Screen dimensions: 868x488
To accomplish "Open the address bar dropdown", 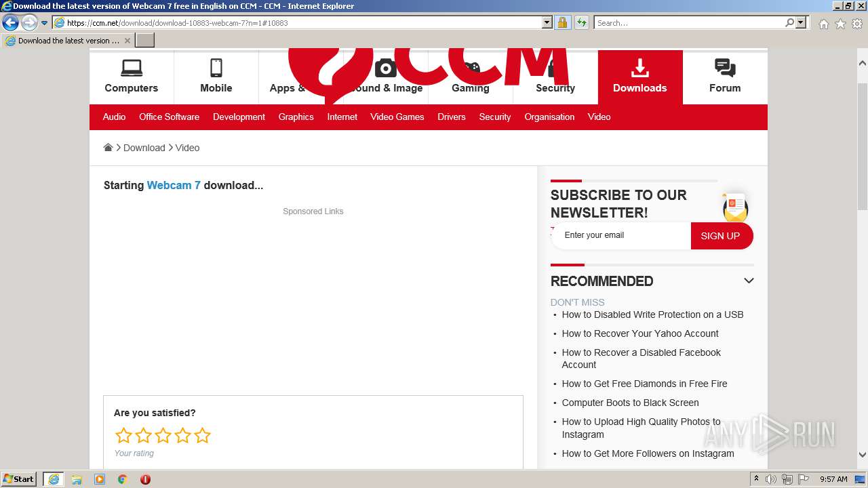I will pos(547,22).
